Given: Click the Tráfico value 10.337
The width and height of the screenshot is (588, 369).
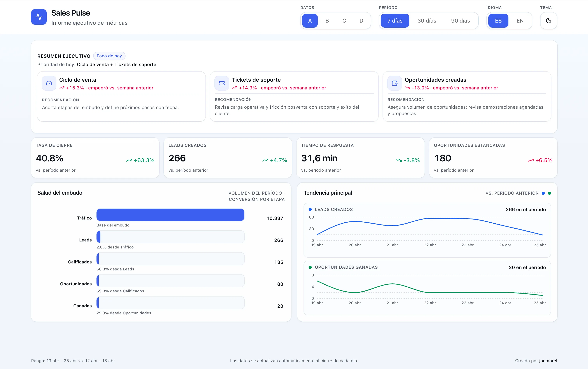Looking at the screenshot, I should point(275,218).
